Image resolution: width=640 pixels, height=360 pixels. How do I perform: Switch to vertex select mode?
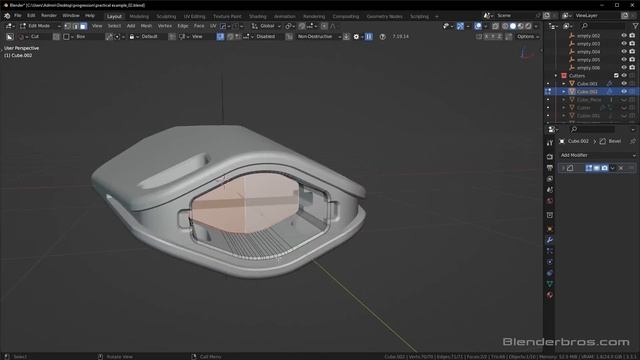tap(68, 26)
